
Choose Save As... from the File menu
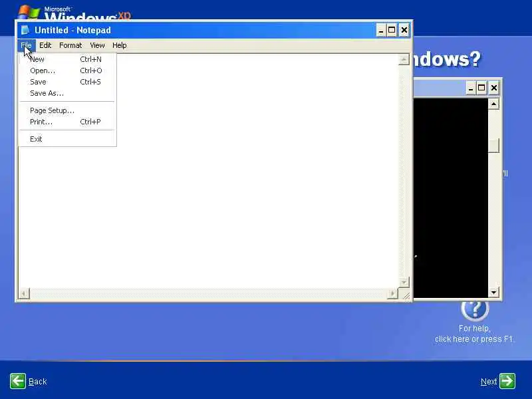[67, 93]
